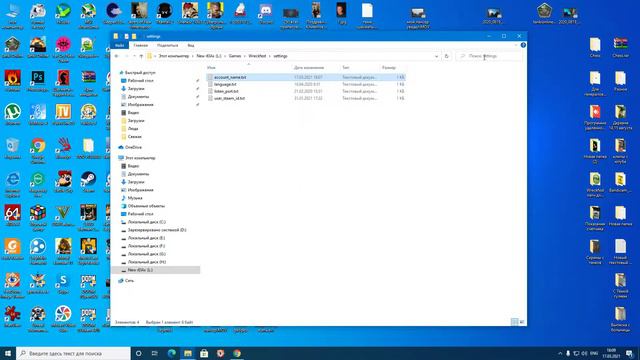Launch the Steam desktop shortcut
The image size is (640, 360).
coord(88,181)
